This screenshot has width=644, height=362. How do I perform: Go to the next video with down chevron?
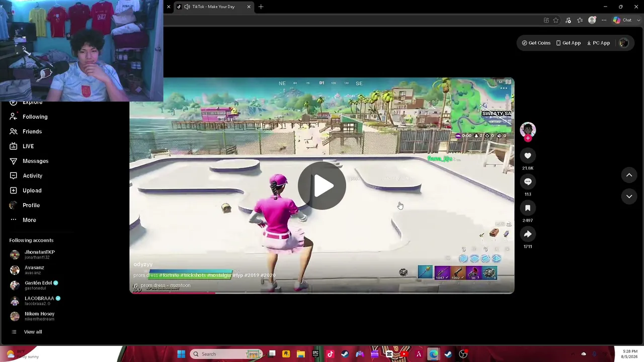[629, 196]
